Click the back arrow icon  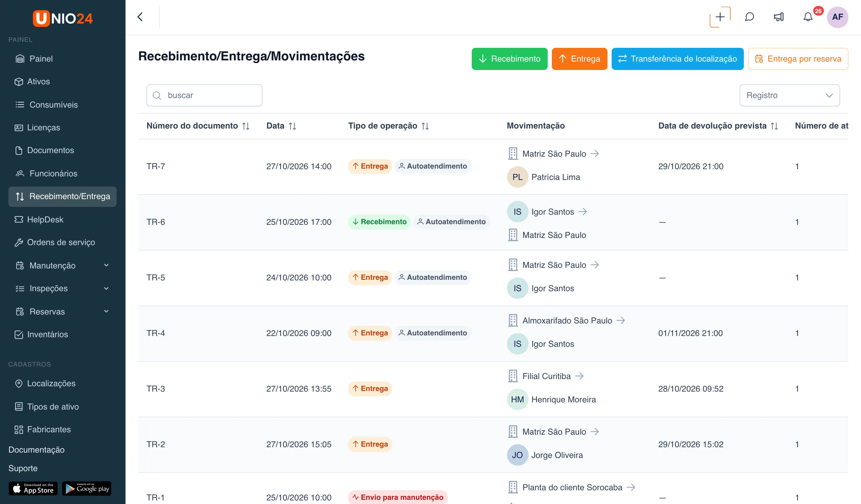140,17
